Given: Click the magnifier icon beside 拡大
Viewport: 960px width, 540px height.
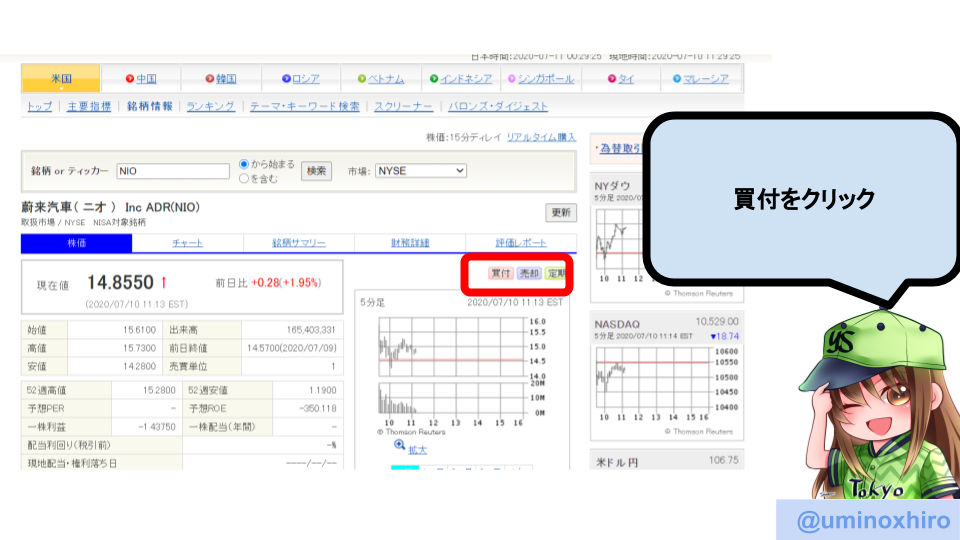Looking at the screenshot, I should [x=399, y=445].
